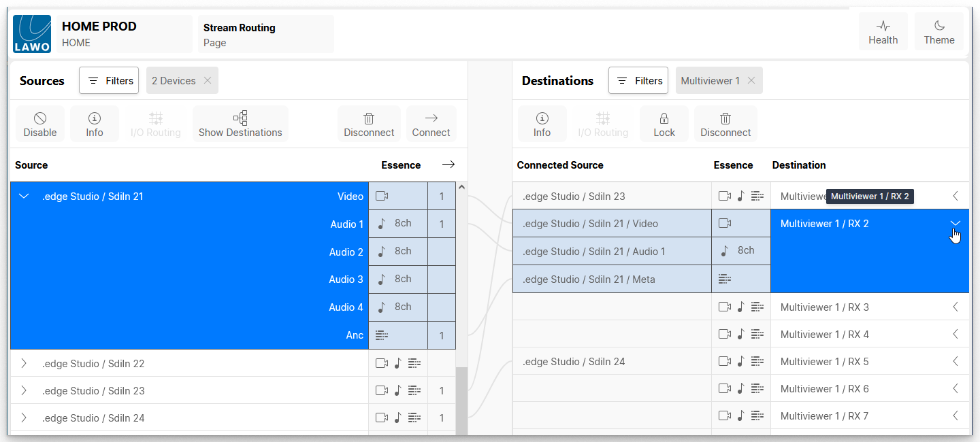The width and height of the screenshot is (980, 442).
Task: Disconnect the selected destination
Action: (x=725, y=124)
